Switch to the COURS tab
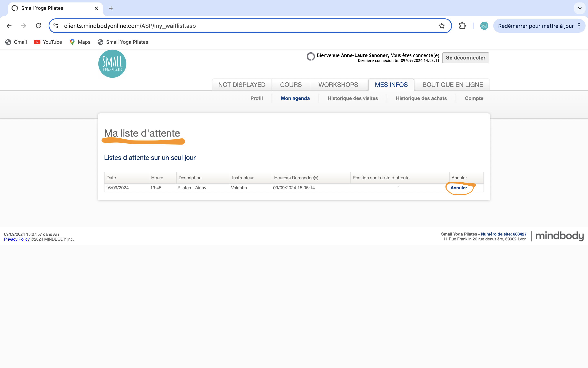The width and height of the screenshot is (588, 368). pyautogui.click(x=291, y=85)
